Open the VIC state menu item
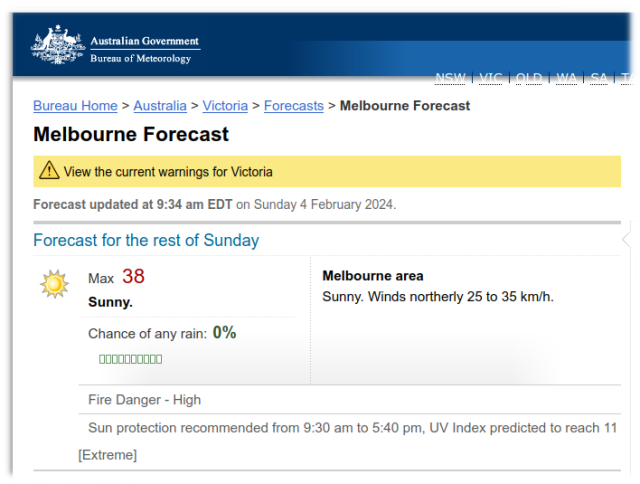Screen dimensions: 640x484 [x=491, y=78]
